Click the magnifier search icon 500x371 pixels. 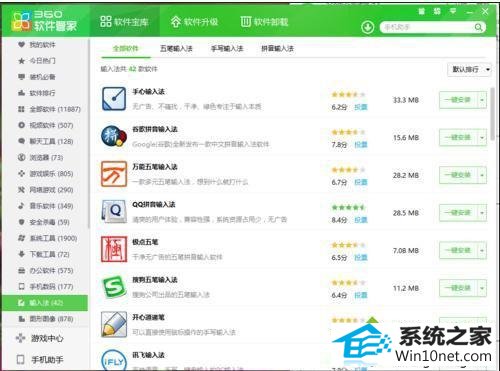tap(478, 27)
